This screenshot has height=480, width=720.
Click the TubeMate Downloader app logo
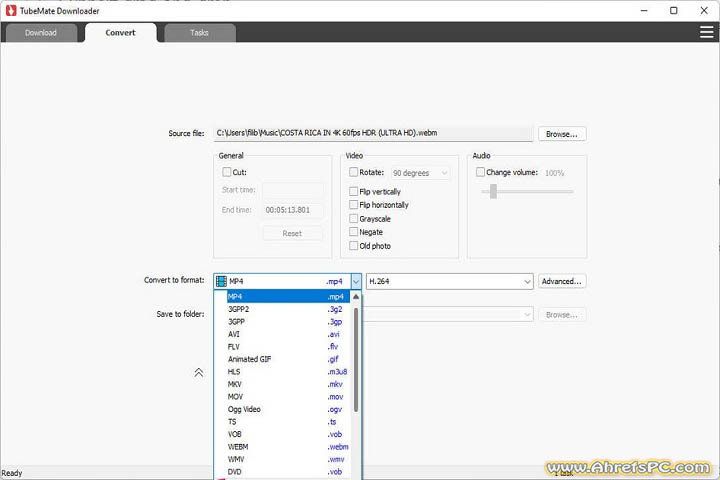tap(11, 11)
